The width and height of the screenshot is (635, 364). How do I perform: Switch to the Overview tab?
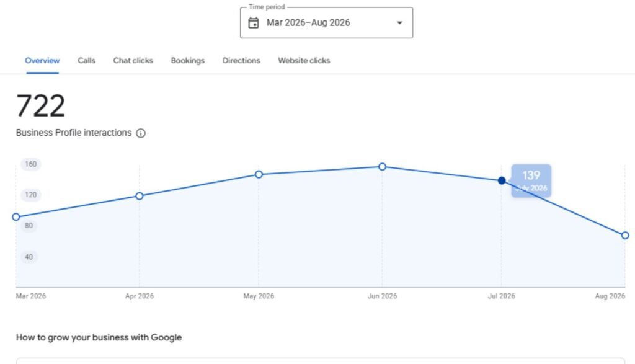pos(42,60)
